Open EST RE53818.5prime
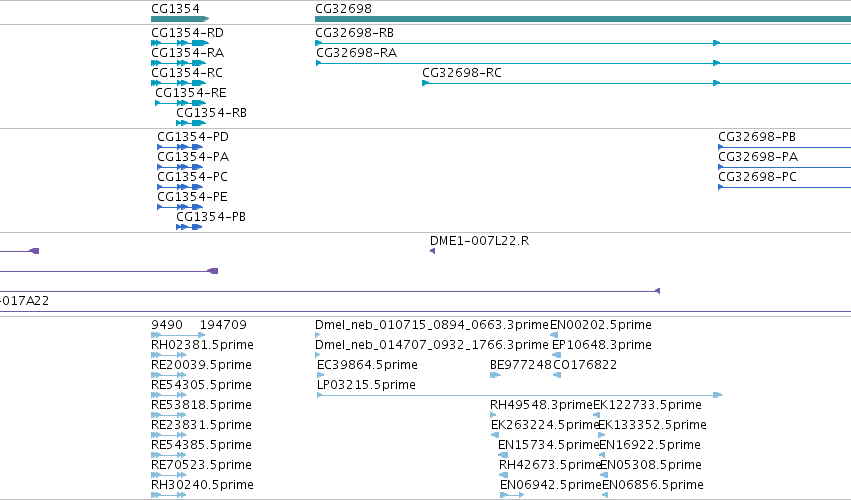851x500 pixels. coord(201,406)
